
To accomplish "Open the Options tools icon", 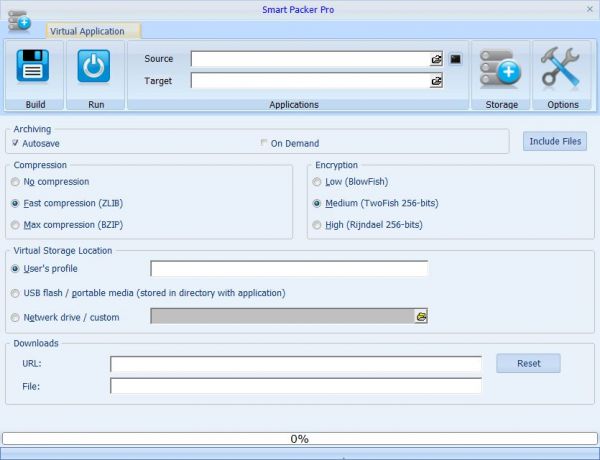I will (562, 68).
